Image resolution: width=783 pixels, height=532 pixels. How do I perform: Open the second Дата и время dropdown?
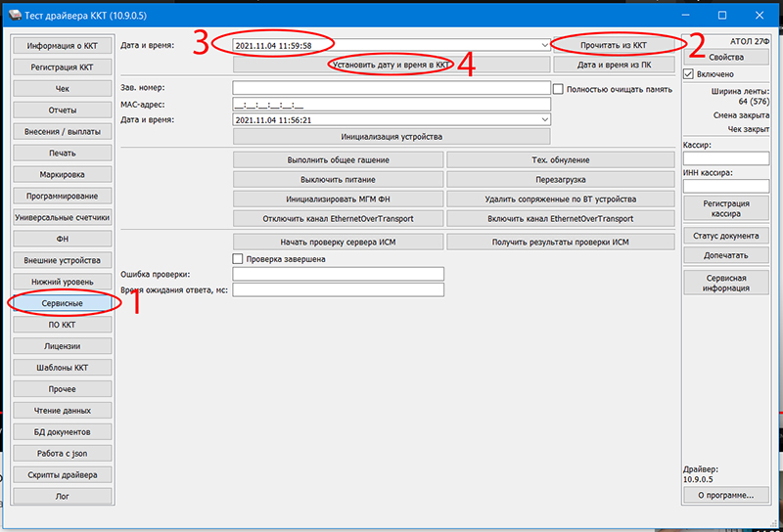pyautogui.click(x=543, y=119)
